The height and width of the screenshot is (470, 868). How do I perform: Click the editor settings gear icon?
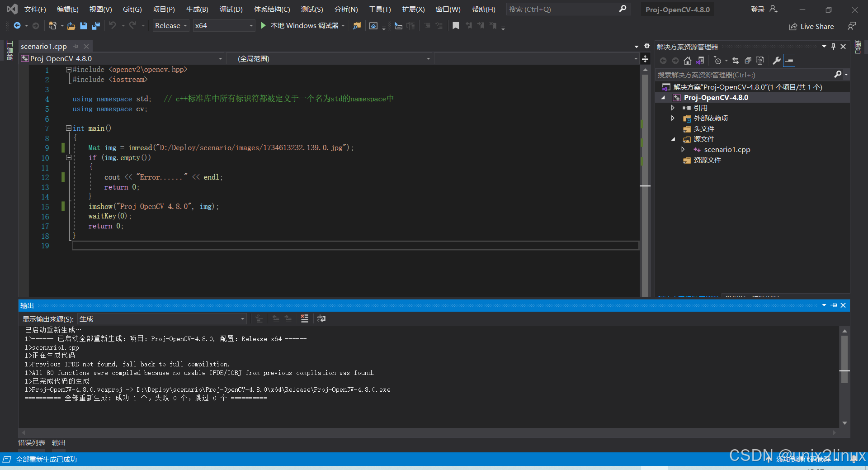click(x=647, y=46)
